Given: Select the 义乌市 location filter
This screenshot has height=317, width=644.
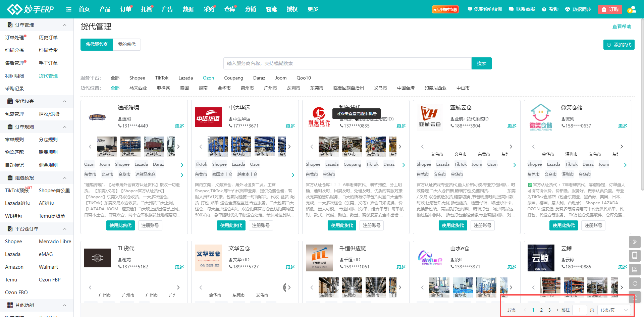Looking at the screenshot, I should pyautogui.click(x=380, y=88).
